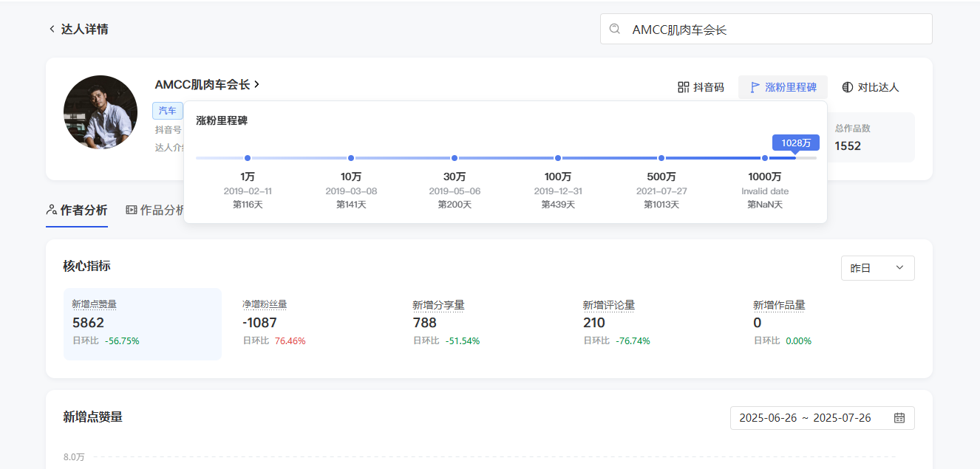Switch to the 作品分析 tab
This screenshot has height=469, width=980.
click(x=156, y=210)
